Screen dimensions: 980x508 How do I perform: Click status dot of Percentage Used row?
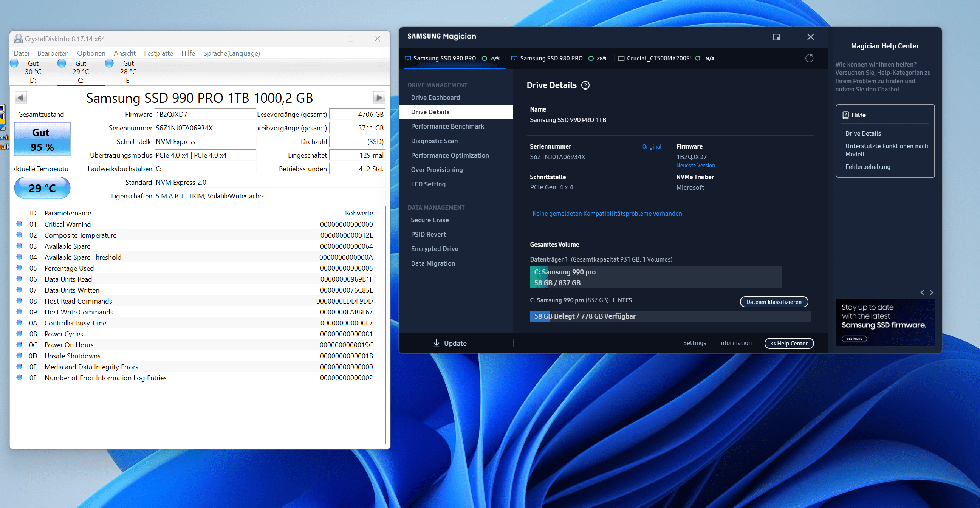[x=19, y=268]
